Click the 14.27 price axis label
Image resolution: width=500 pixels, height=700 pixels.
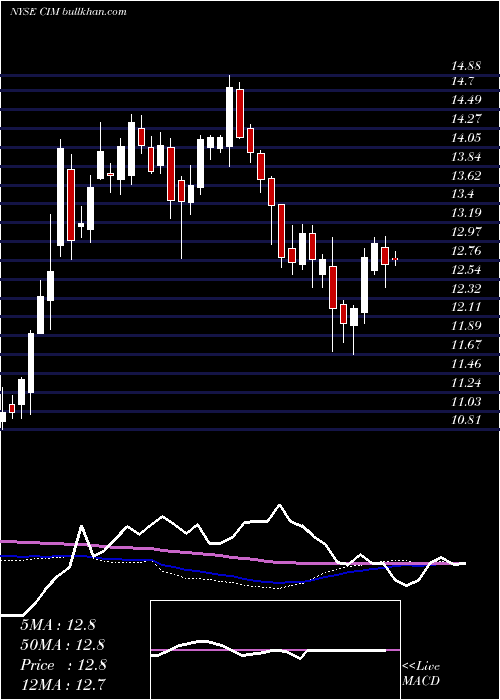(x=466, y=119)
